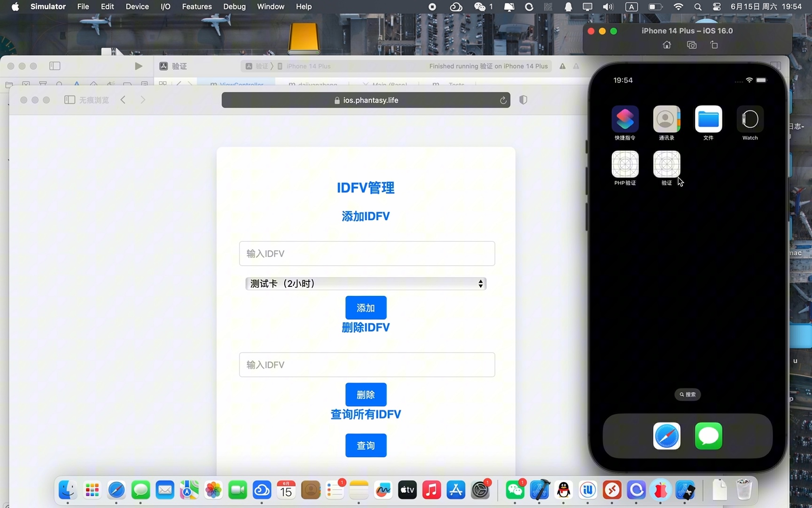Open the Shortcuts app on the simulator
The height and width of the screenshot is (508, 812).
point(625,119)
